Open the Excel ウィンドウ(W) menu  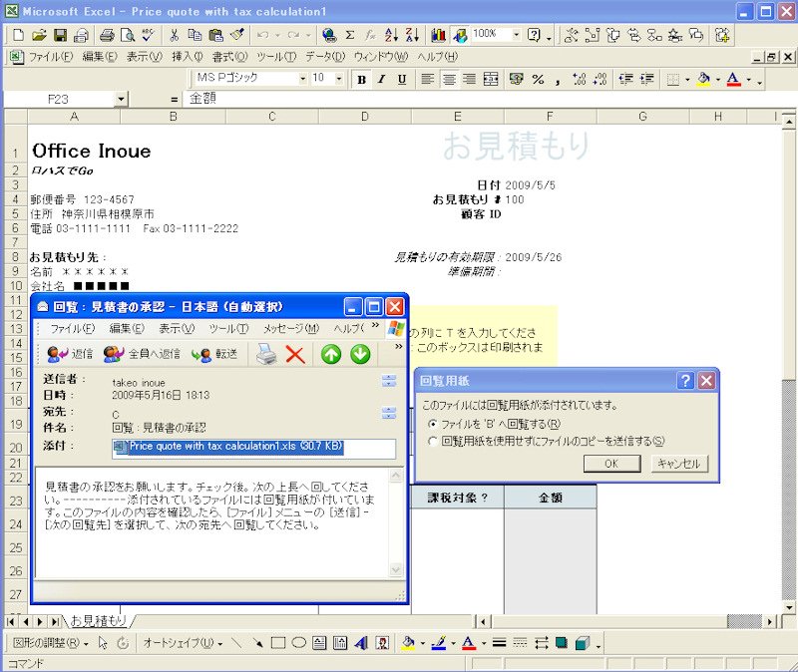[x=381, y=57]
